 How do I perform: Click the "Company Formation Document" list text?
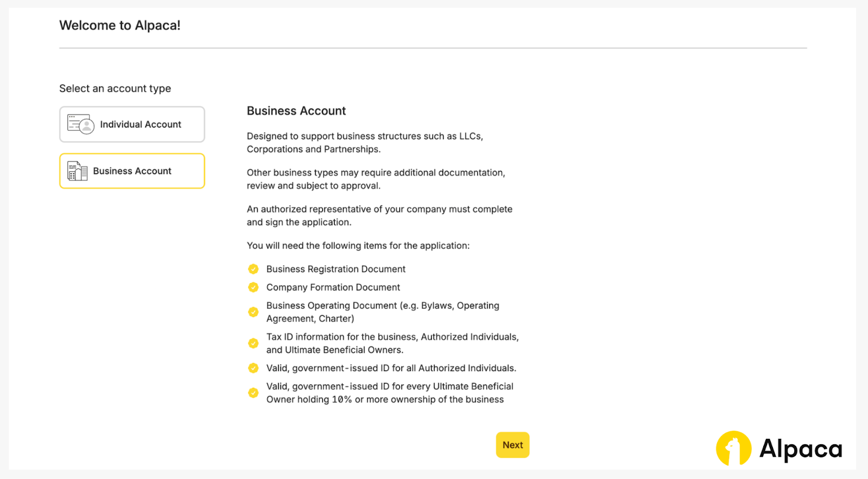pos(333,288)
